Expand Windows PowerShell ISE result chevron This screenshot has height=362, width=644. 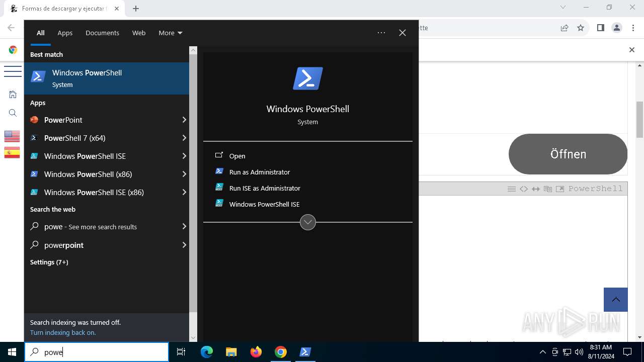[x=184, y=156]
